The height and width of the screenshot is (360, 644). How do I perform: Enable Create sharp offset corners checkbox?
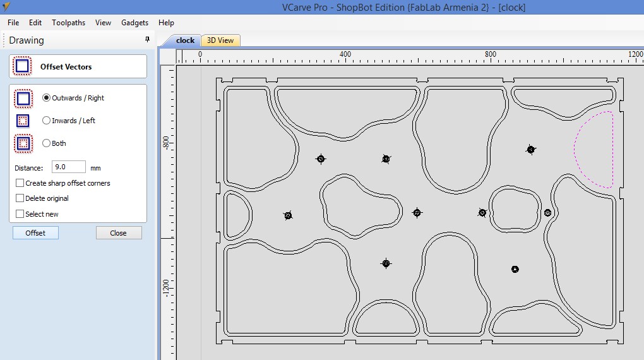(x=20, y=183)
